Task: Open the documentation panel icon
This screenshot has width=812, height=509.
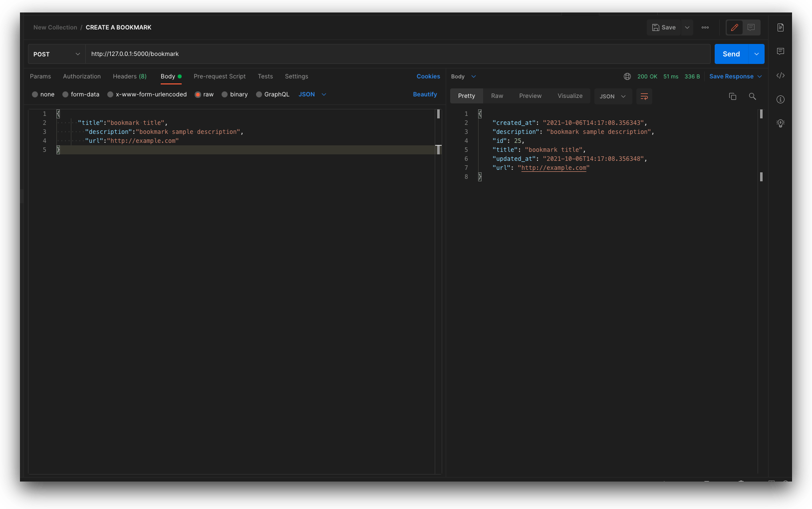Action: click(x=780, y=27)
